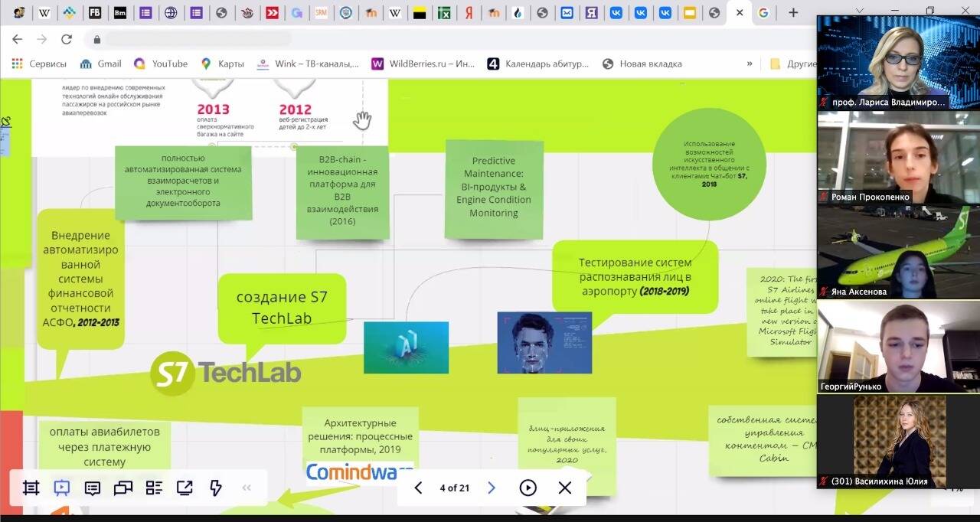Open the WildBerries.ru bookmark

423,64
